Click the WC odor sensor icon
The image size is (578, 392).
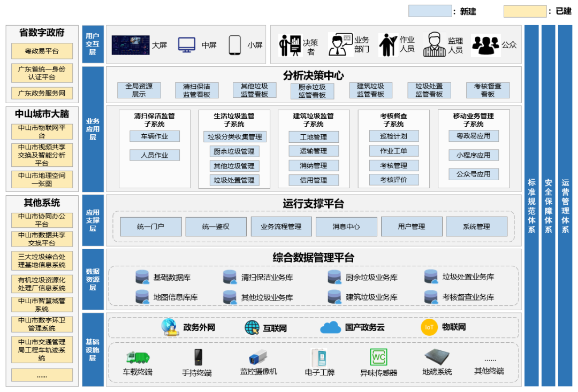[x=378, y=357]
